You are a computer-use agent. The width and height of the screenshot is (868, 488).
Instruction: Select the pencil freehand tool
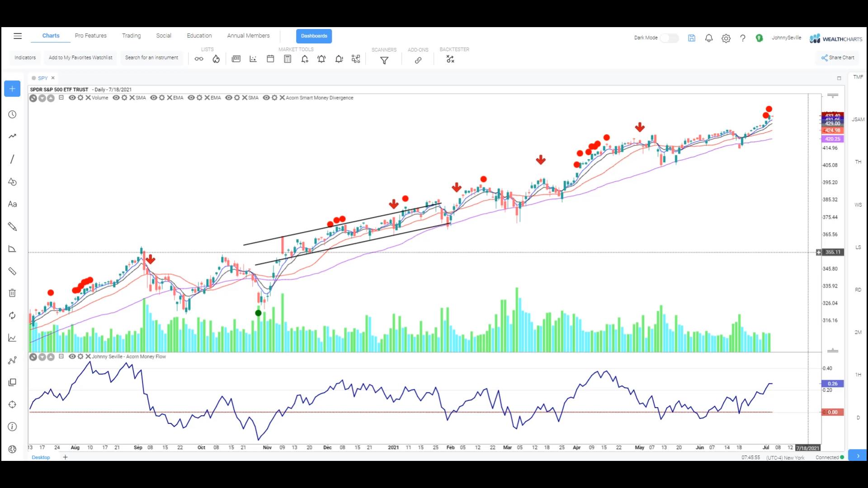coord(12,226)
